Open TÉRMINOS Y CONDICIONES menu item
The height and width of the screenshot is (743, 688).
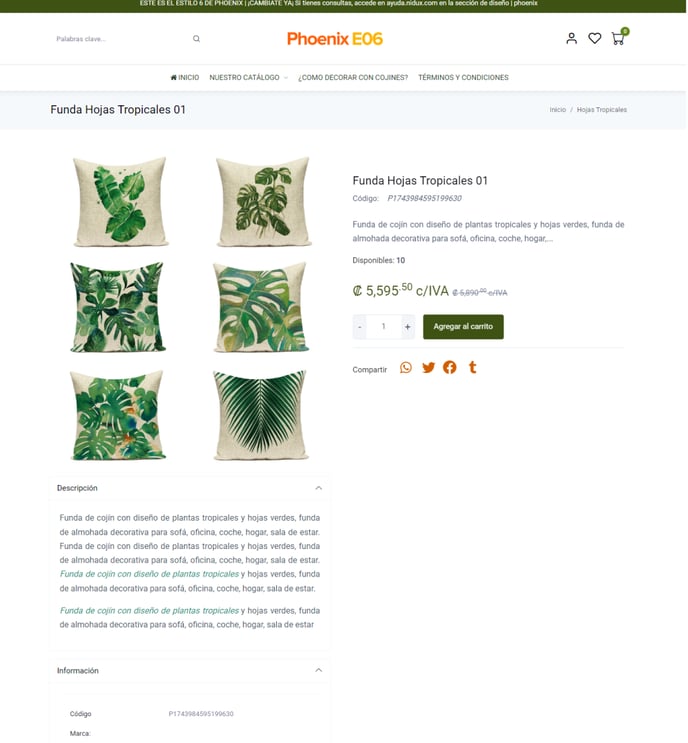click(463, 77)
